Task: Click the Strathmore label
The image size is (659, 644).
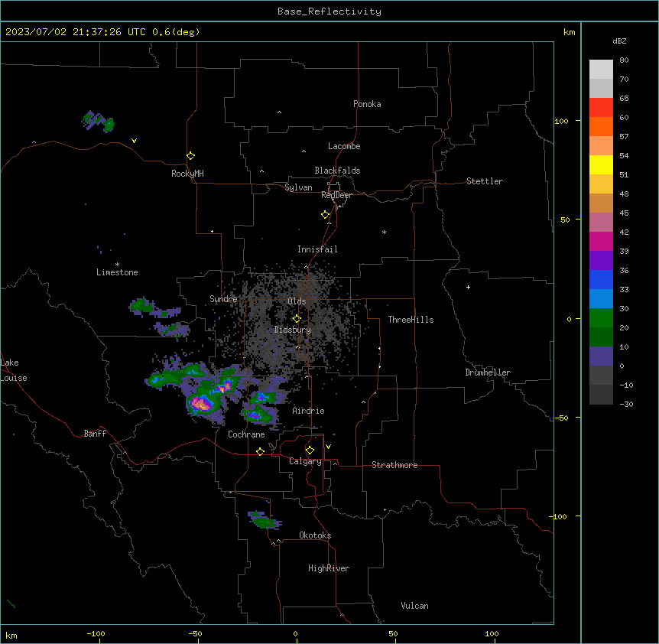Action: point(394,465)
